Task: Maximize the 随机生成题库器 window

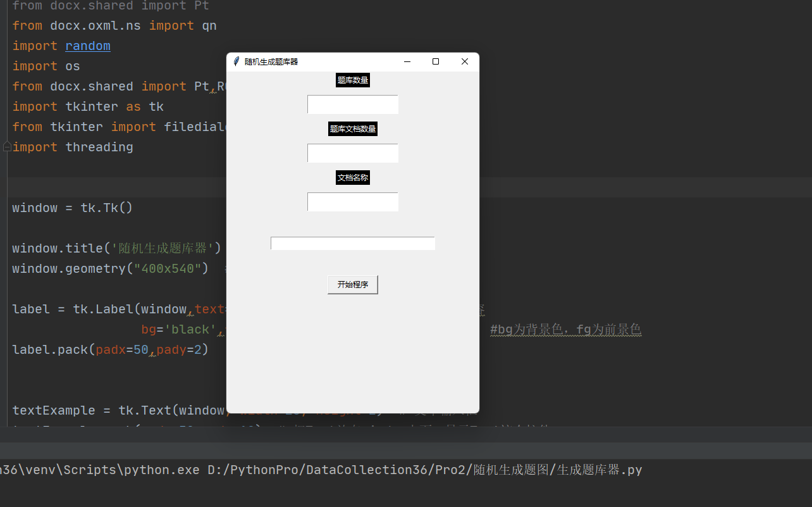Action: 436,61
